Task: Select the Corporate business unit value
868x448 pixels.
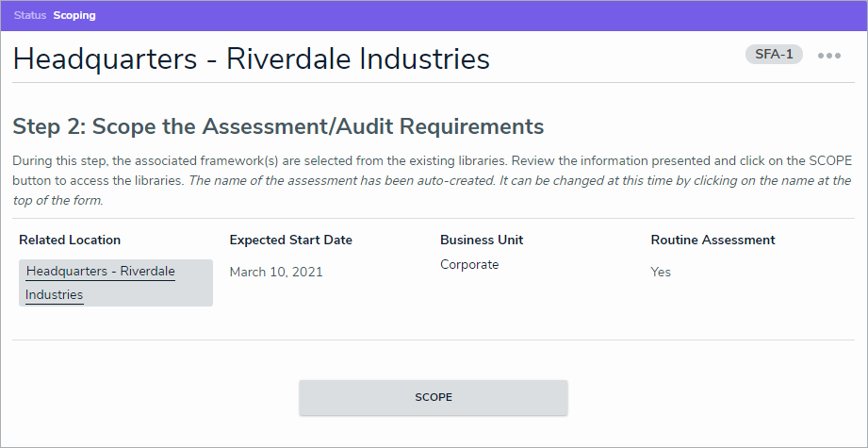Action: (469, 265)
